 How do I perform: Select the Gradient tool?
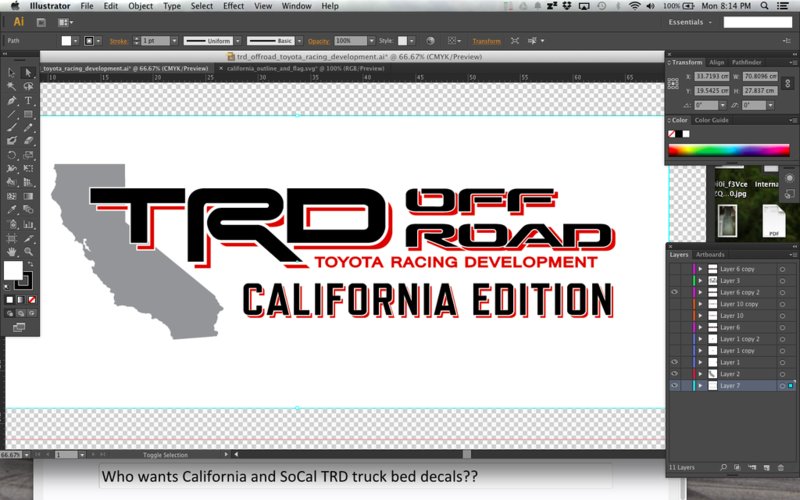pyautogui.click(x=28, y=196)
